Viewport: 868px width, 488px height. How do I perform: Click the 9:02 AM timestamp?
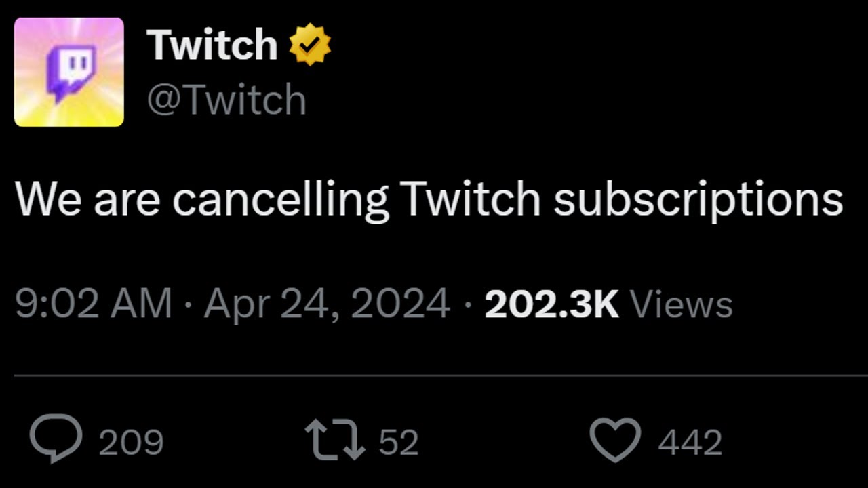(94, 304)
